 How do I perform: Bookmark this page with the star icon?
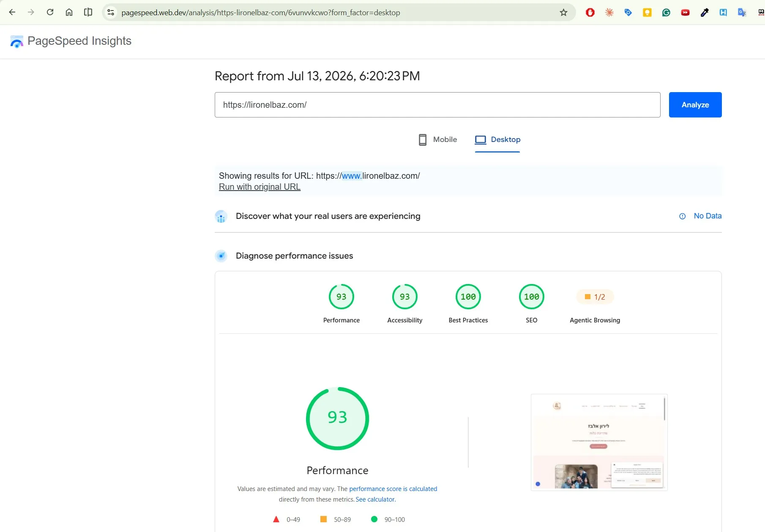point(563,12)
